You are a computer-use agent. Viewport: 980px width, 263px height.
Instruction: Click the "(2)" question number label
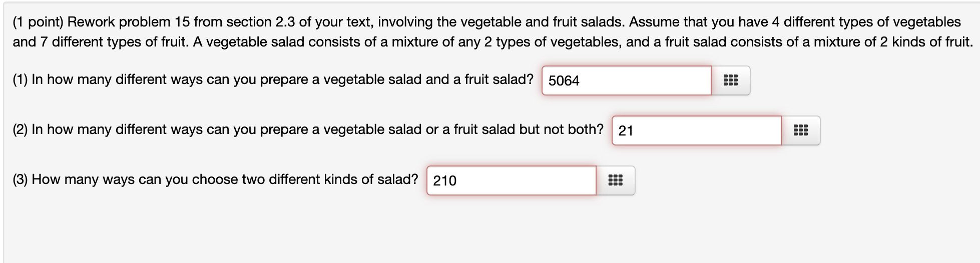pos(20,129)
